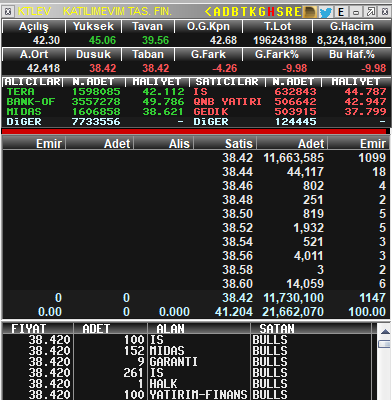Click the brown icon next to Twitter
Image resolution: width=392 pixels, height=400 pixels.
(x=310, y=12)
